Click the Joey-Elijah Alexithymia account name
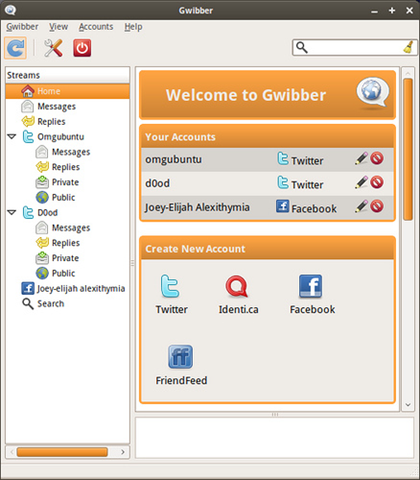This screenshot has width=420, height=480. coord(197,207)
